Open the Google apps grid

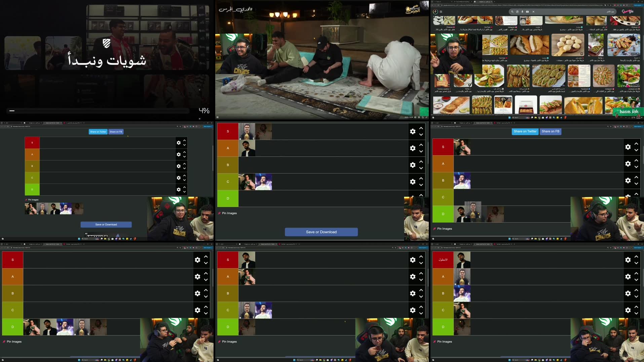tap(441, 11)
